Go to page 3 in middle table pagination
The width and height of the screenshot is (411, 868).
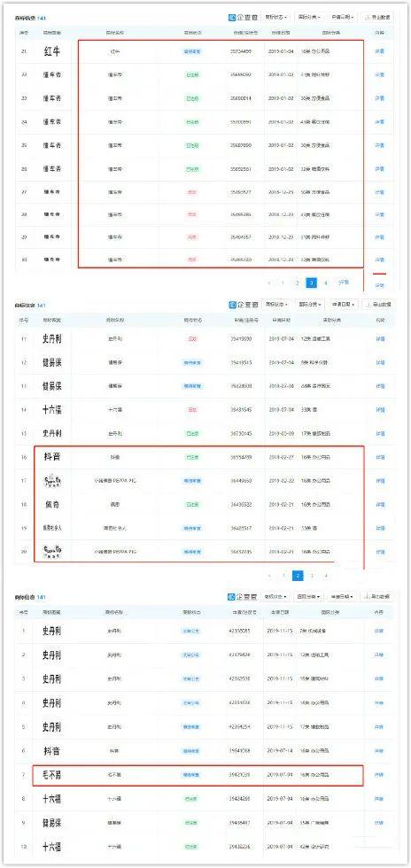tap(312, 576)
